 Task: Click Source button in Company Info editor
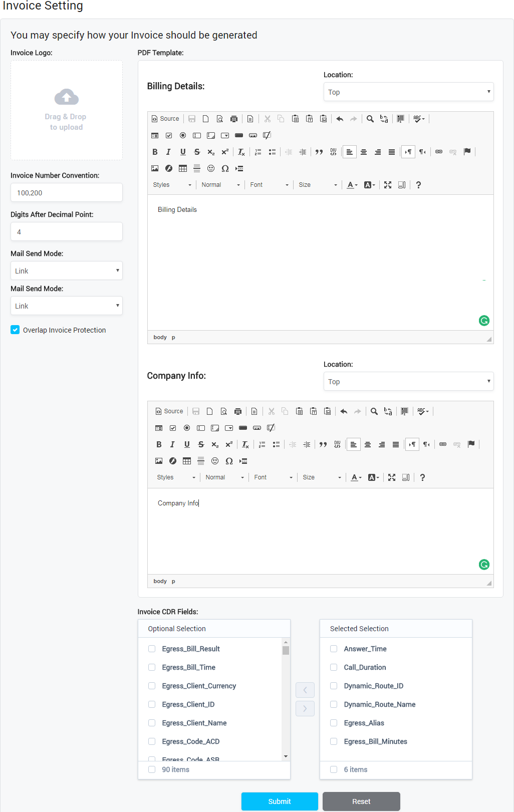(x=169, y=411)
